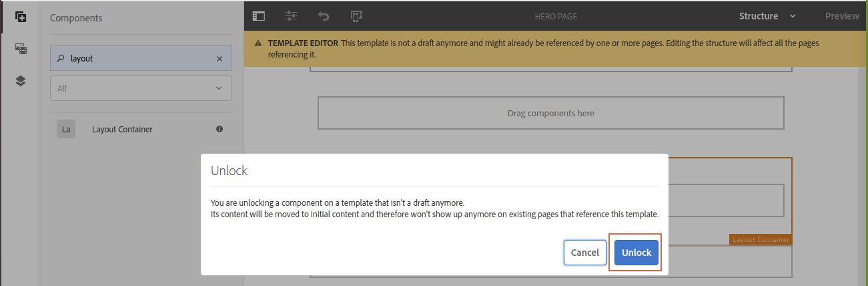Open the Structure mode dropdown
Viewport: 868px width, 286px height.
coord(759,16)
